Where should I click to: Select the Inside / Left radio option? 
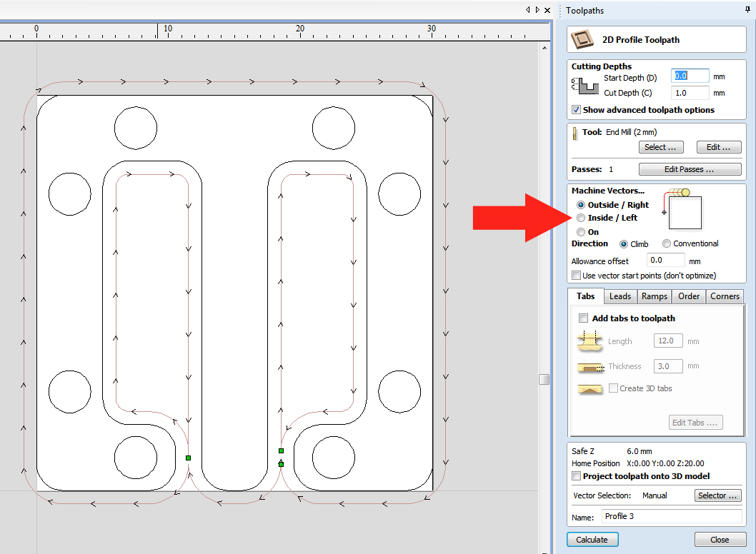point(581,218)
